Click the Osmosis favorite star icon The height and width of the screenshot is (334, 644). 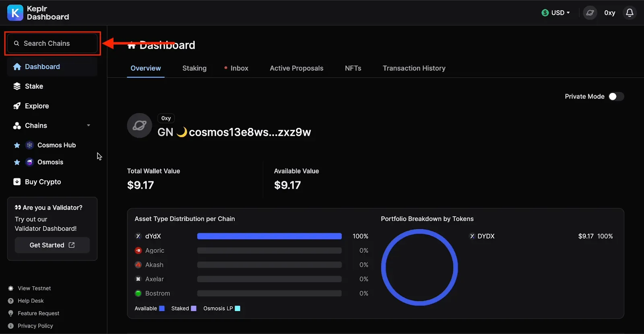pos(17,162)
